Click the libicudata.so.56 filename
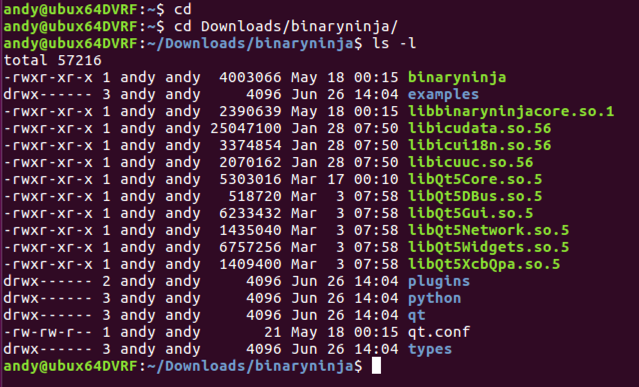639x387 pixels. [480, 128]
